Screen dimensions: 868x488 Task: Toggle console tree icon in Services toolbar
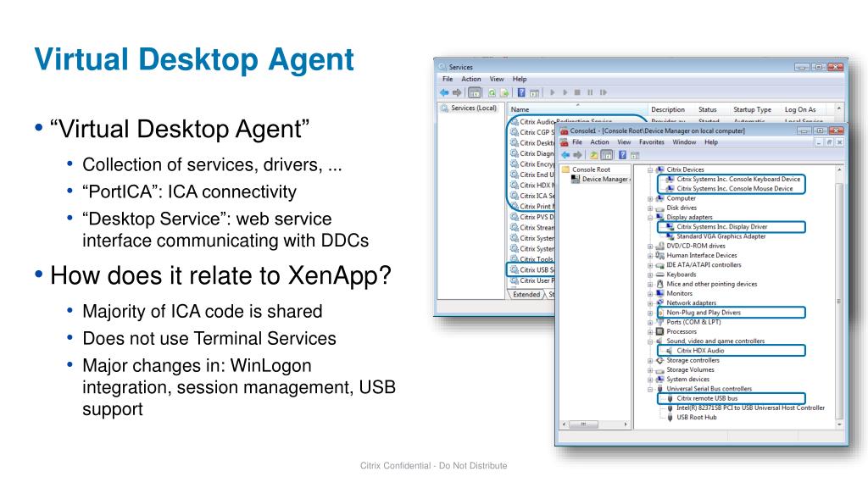click(x=475, y=92)
